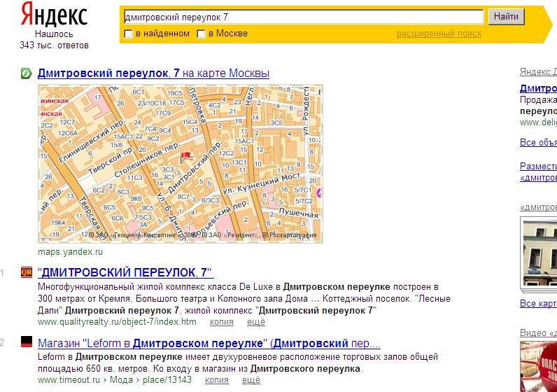
Task: Click the 'Яндекс.Д...' heading link in sidebar
Action: pyautogui.click(x=538, y=72)
